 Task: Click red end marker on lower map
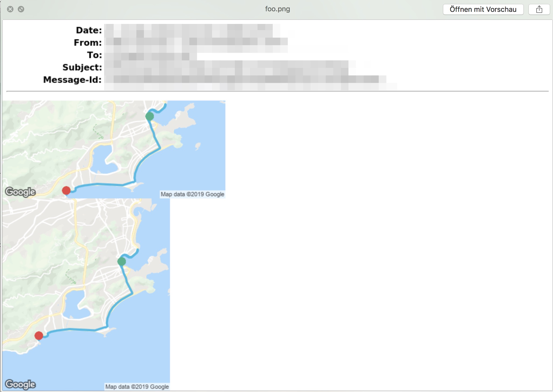(39, 336)
